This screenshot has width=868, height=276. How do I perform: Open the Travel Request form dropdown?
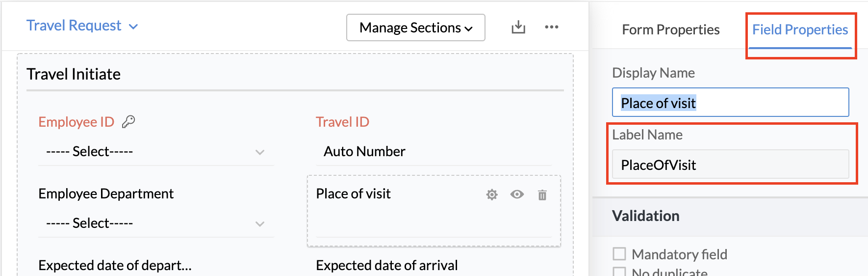82,26
